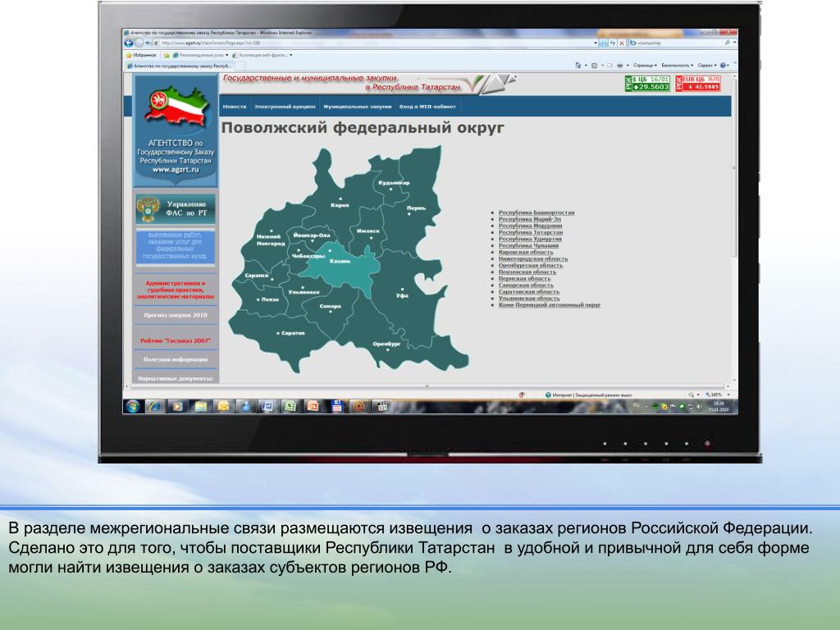This screenshot has width=840, height=630.
Task: Click the Print icon in the IE command bar
Action: (x=620, y=66)
